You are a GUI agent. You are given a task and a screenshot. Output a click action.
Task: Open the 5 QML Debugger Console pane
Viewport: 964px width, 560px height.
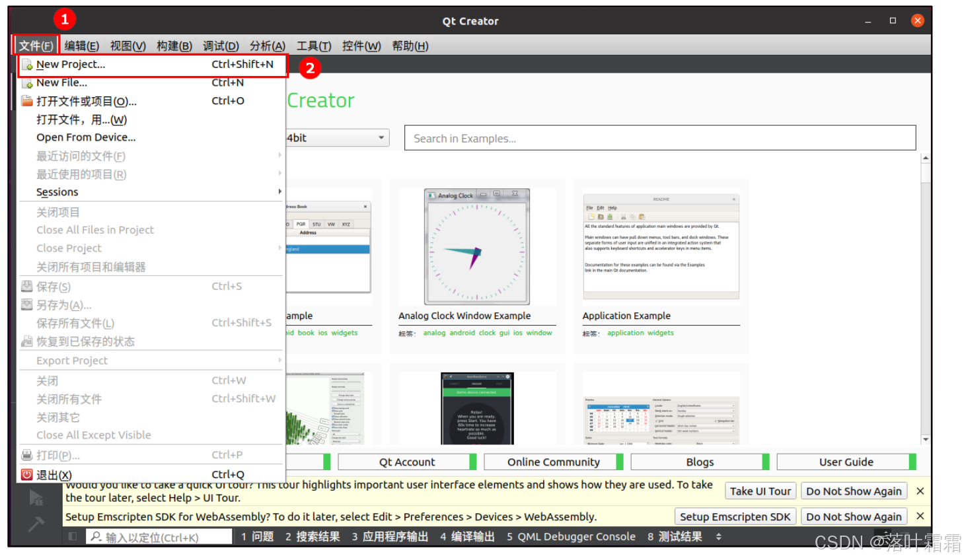pyautogui.click(x=571, y=537)
